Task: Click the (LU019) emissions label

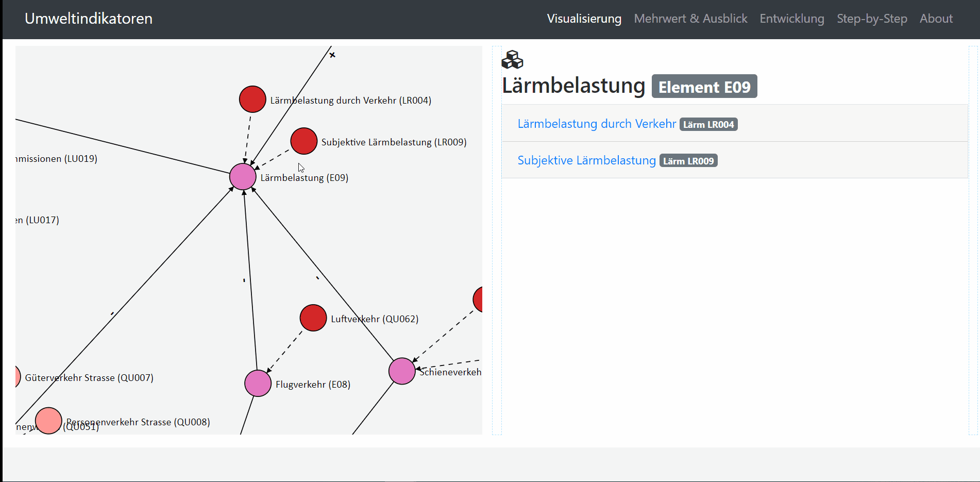Action: tap(57, 159)
